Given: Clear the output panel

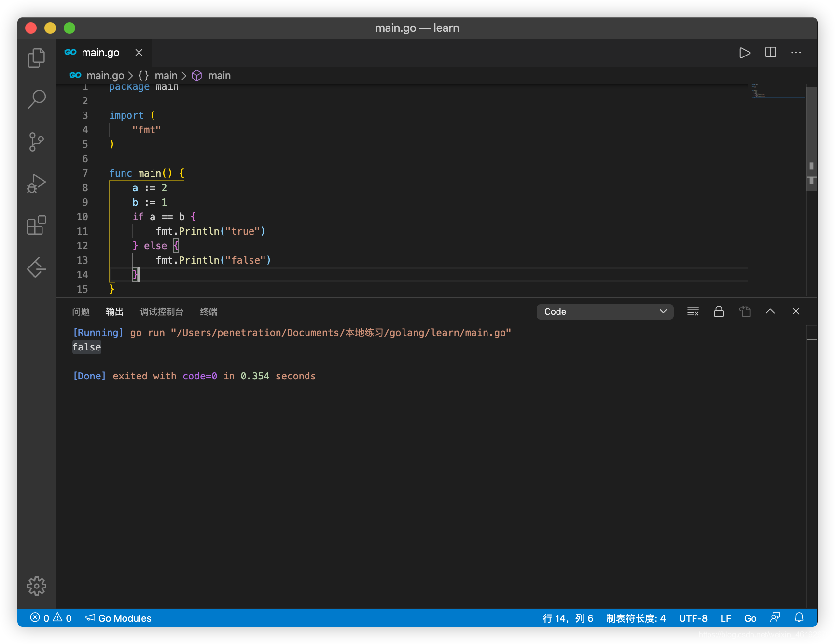Looking at the screenshot, I should pos(693,311).
